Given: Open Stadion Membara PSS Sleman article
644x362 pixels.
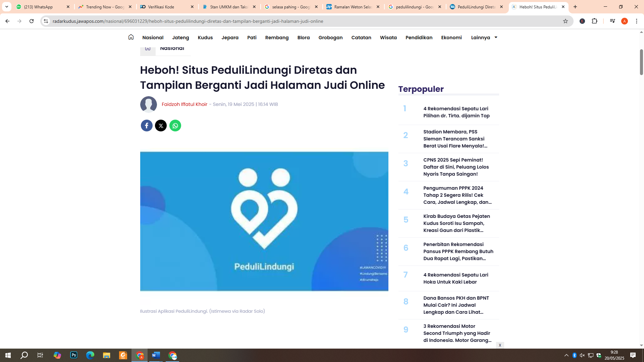Looking at the screenshot, I should pyautogui.click(x=455, y=139).
